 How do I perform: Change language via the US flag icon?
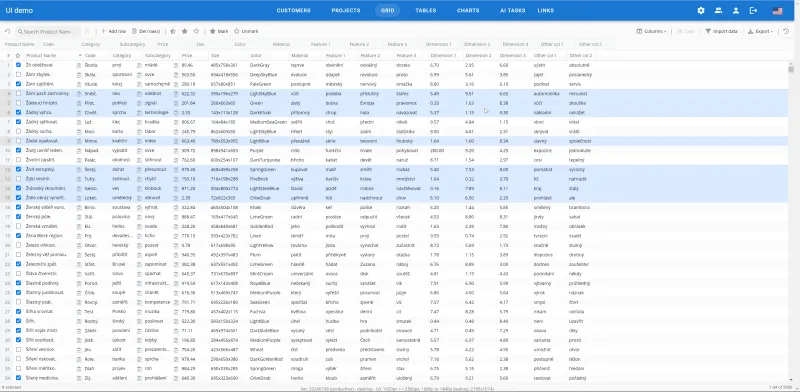coord(778,10)
